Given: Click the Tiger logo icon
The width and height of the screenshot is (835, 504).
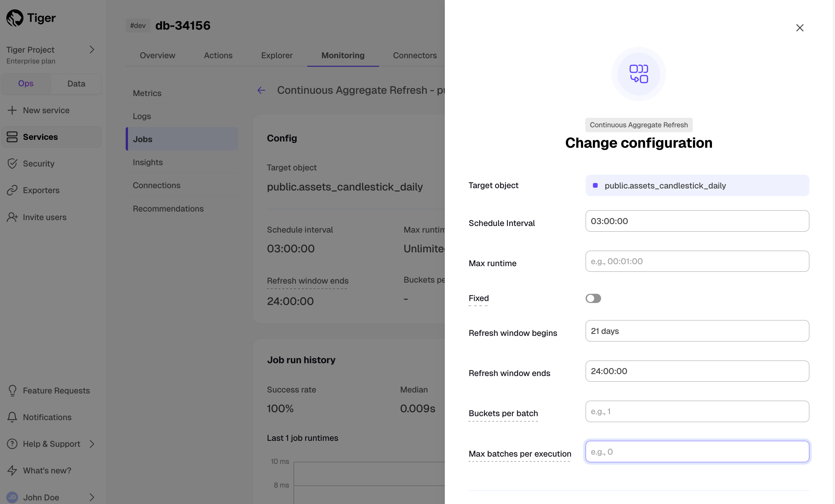Looking at the screenshot, I should coord(15,18).
